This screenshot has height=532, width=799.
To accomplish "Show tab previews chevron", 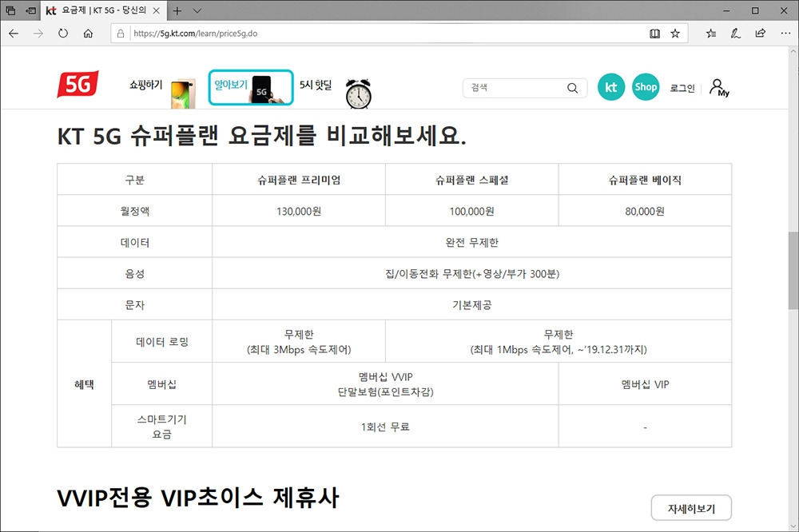I will coord(197,10).
